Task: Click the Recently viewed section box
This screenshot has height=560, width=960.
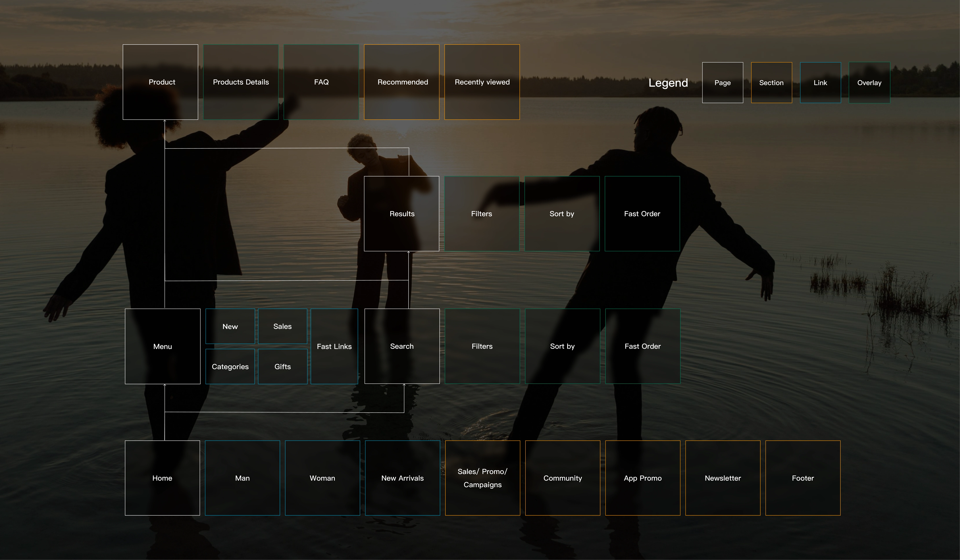Action: click(x=482, y=82)
